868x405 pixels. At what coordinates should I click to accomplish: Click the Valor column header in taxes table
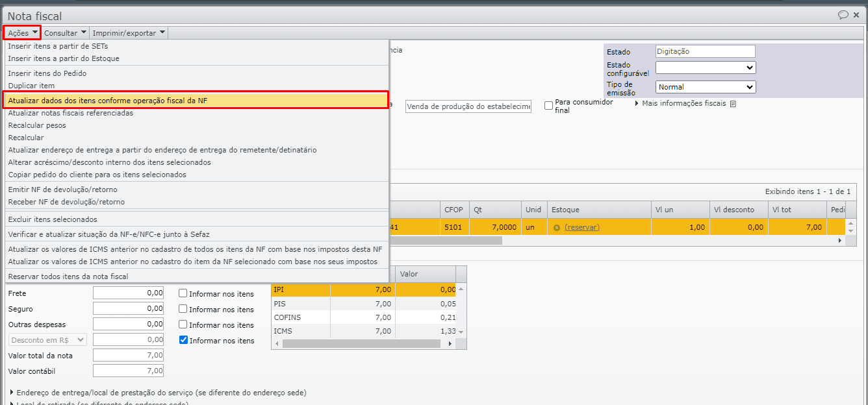(x=426, y=274)
